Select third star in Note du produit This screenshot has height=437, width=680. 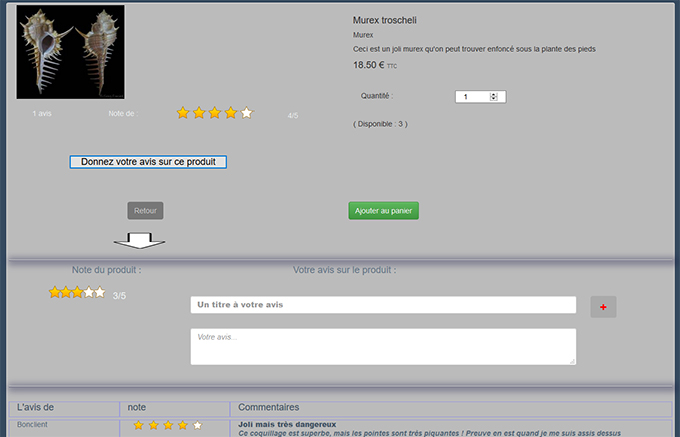pos(77,292)
